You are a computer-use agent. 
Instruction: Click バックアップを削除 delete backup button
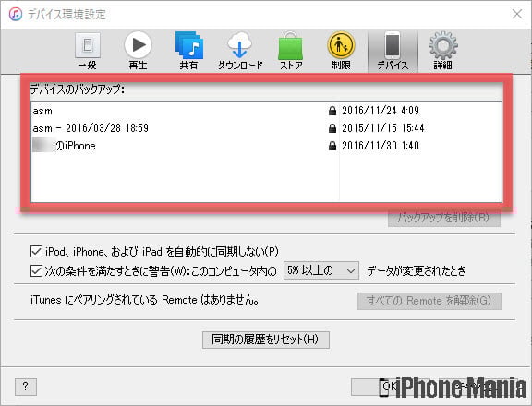tap(443, 218)
